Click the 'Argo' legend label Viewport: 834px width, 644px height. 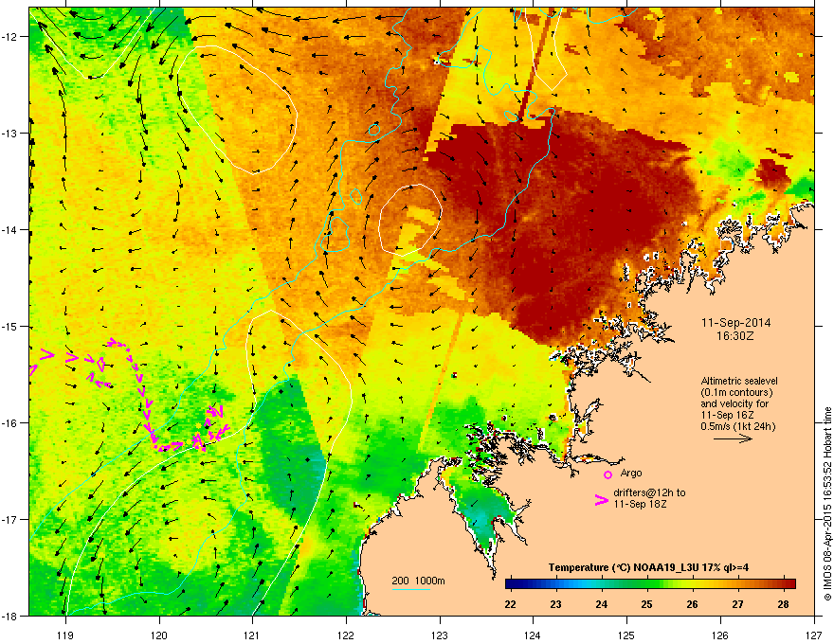pos(631,474)
